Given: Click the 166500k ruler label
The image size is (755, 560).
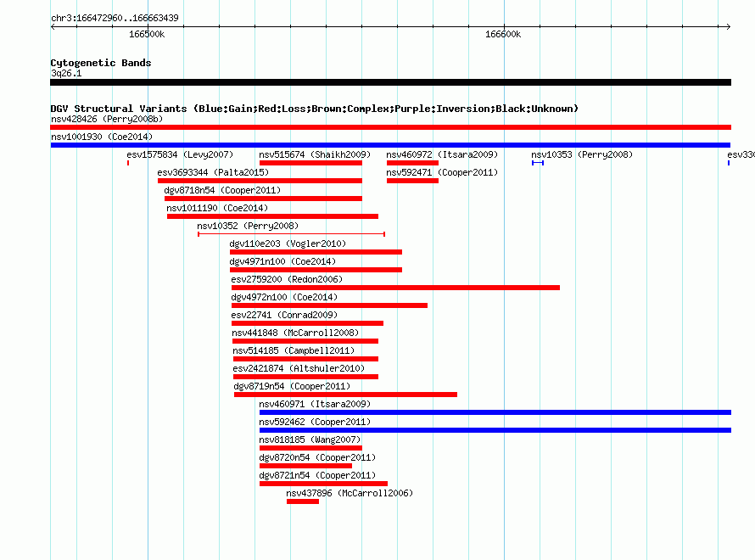Looking at the screenshot, I should tap(147, 34).
